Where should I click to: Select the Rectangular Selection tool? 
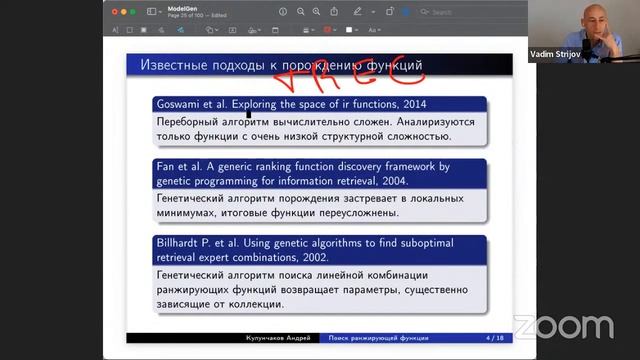tap(129, 30)
